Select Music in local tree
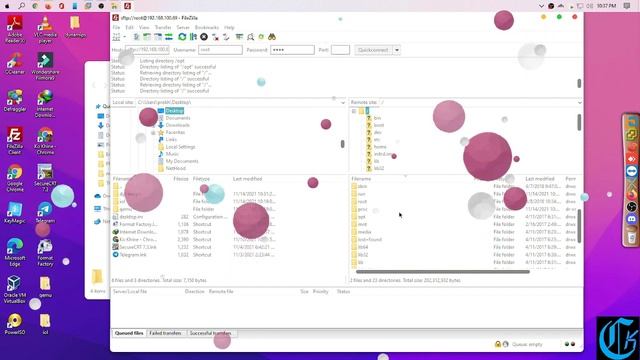The width and height of the screenshot is (640, 360). (172, 154)
